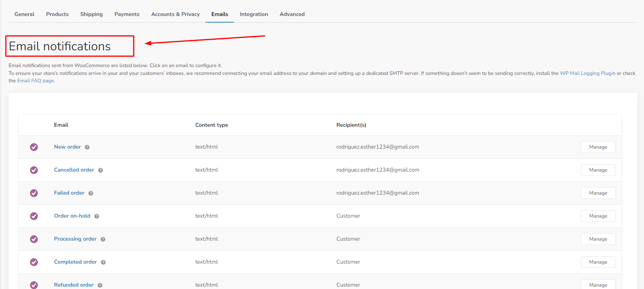Click help icon next to Order on-hold
The image size is (644, 289).
coord(97,216)
